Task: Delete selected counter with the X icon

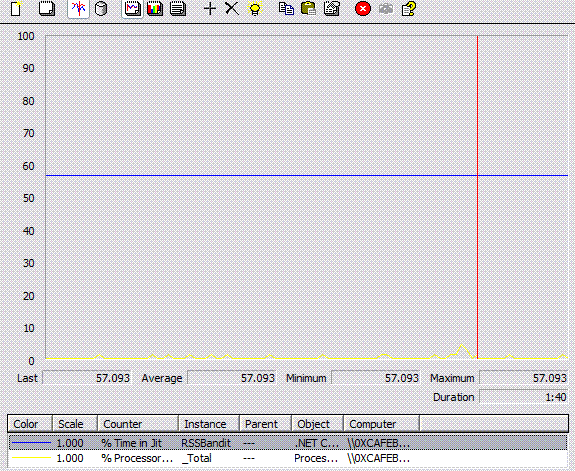Action: point(232,9)
